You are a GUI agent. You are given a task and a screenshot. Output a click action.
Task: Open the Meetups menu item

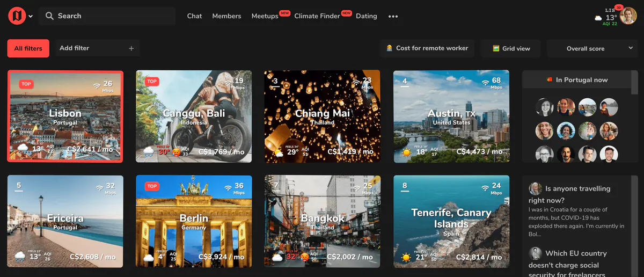(265, 16)
